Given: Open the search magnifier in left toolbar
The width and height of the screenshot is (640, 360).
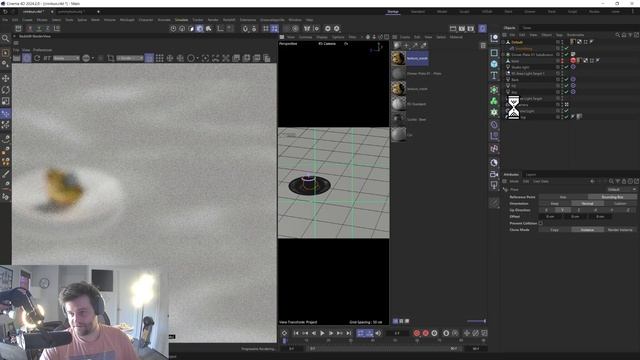Looking at the screenshot, I should 5,38.
